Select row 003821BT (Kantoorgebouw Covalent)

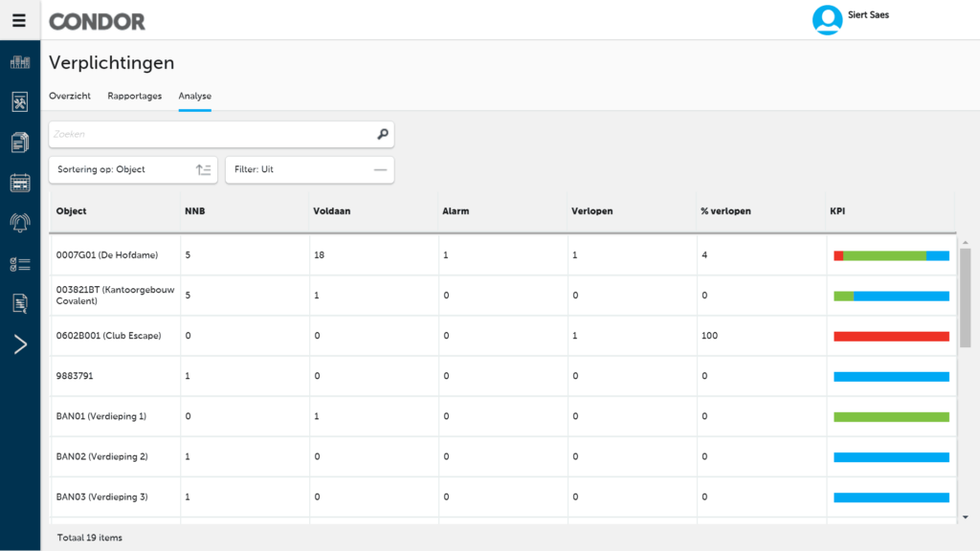pos(502,296)
